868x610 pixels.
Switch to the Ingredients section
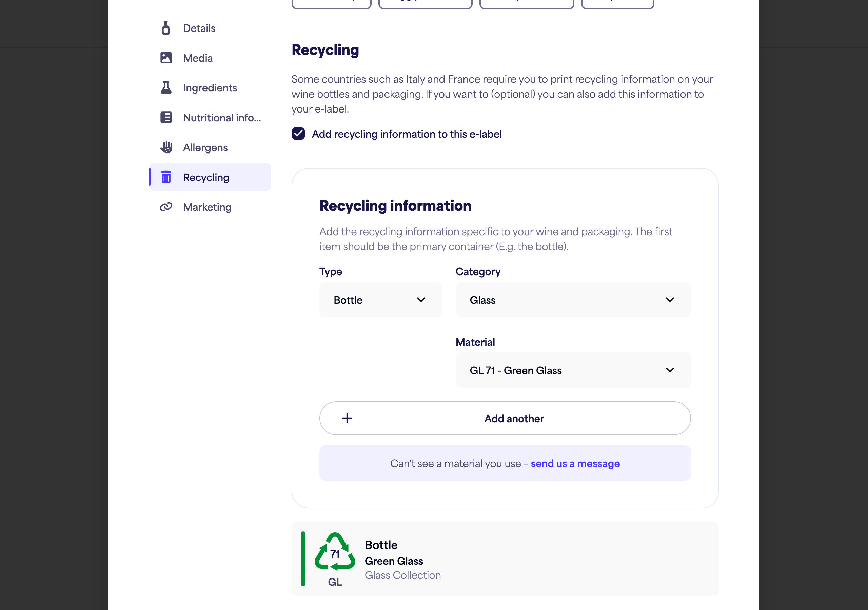(210, 87)
